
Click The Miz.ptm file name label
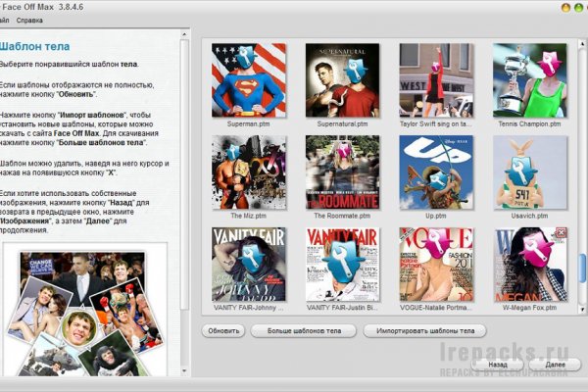[248, 216]
